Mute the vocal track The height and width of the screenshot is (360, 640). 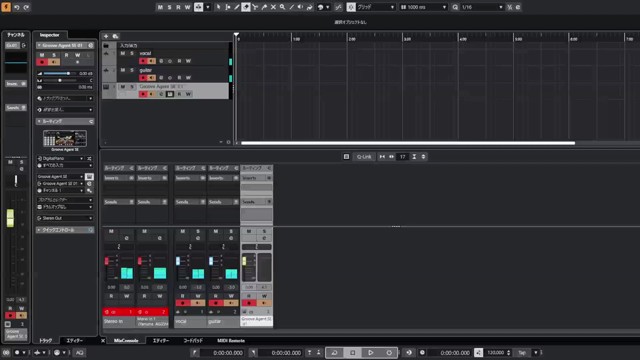pos(123,53)
